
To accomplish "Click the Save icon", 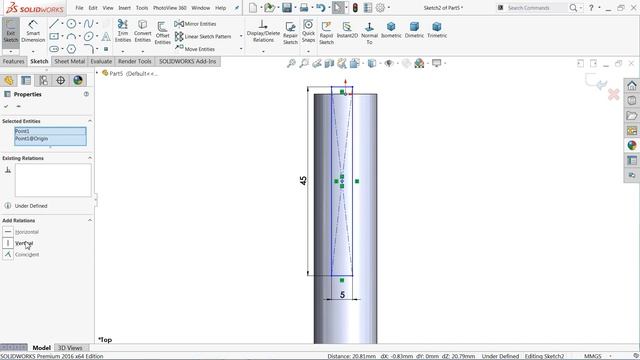I will click(x=287, y=7).
